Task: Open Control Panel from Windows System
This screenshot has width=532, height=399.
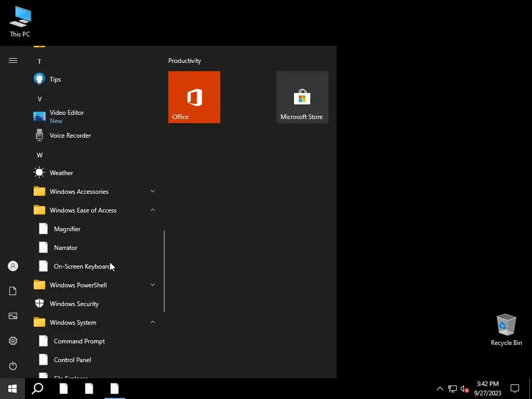Action: point(95,360)
